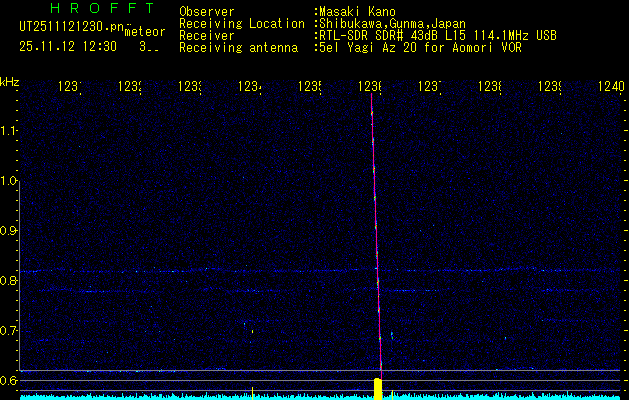
Task: Click the RTL-SDR receiver description line
Action: pyautogui.click(x=437, y=34)
